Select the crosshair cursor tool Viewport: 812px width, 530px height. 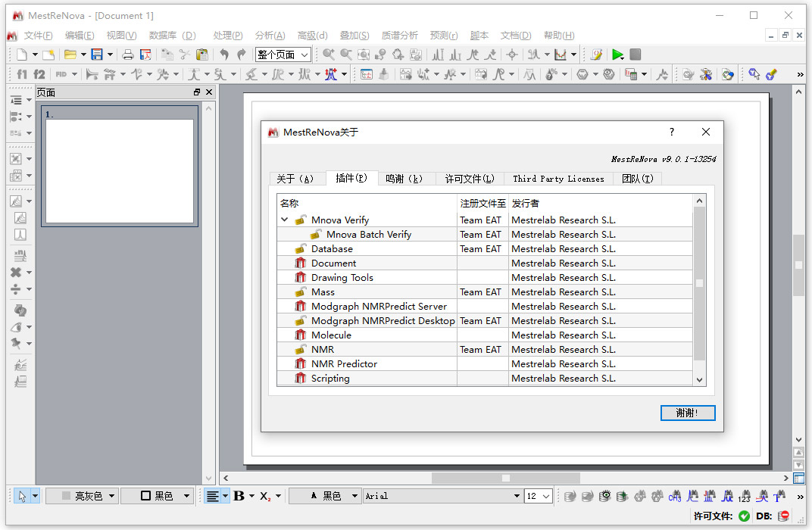coord(511,55)
